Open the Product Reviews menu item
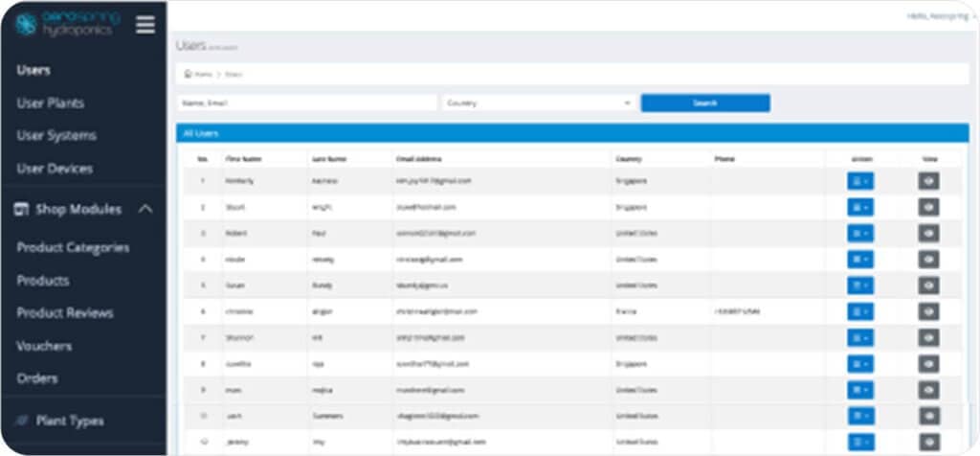 (x=65, y=312)
